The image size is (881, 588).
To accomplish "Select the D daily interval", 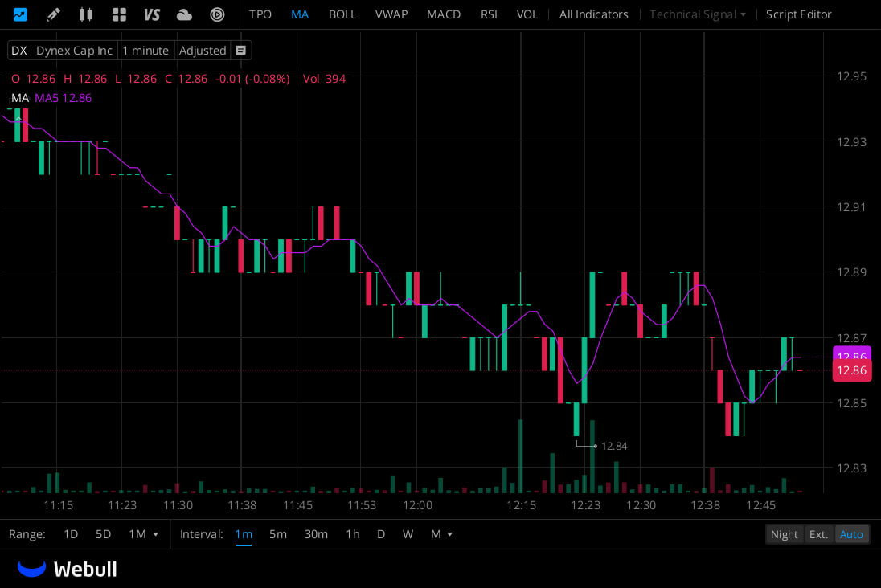I will click(381, 534).
